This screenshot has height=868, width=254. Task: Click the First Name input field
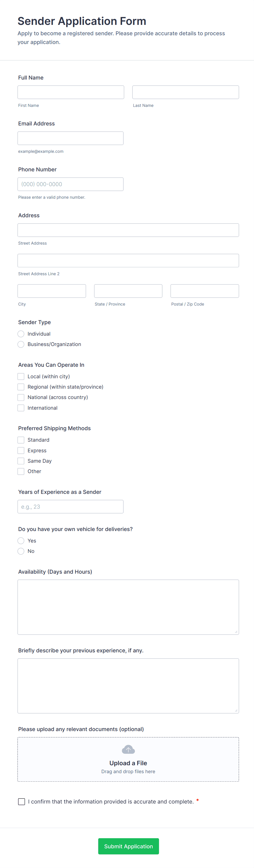click(x=71, y=92)
